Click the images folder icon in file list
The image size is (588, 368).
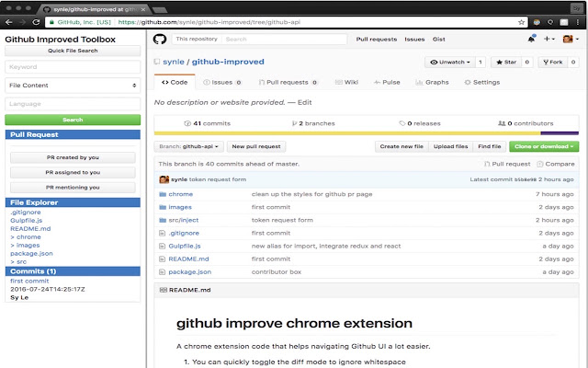[x=163, y=207]
